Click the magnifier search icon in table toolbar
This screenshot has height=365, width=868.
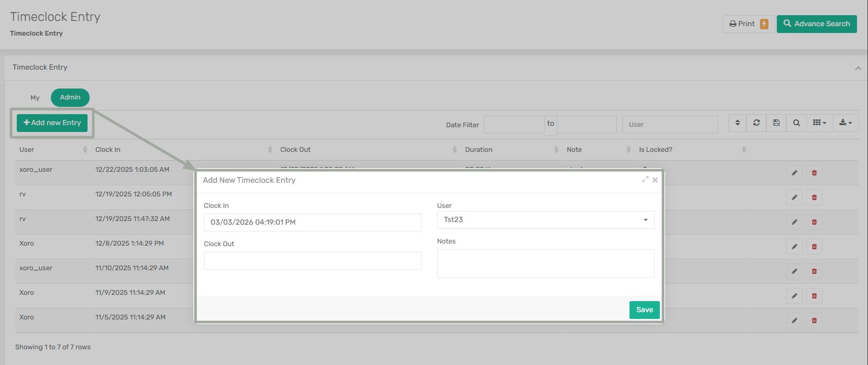point(796,123)
